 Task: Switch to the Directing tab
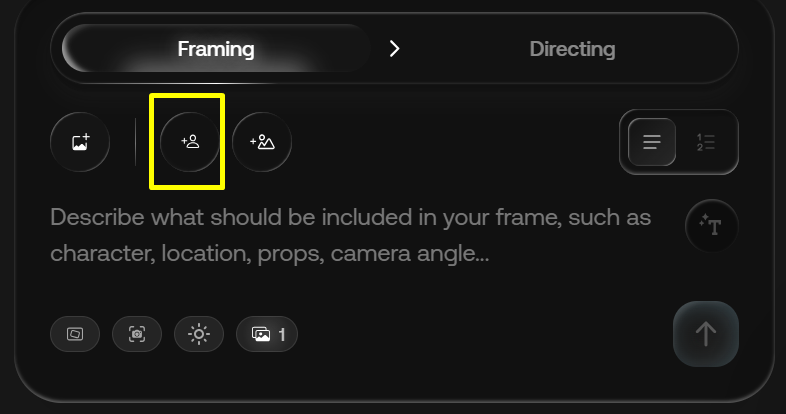tap(572, 48)
